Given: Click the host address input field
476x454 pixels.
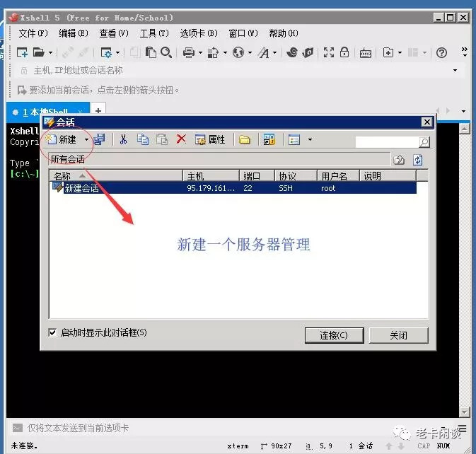Looking at the screenshot, I should [240, 71].
